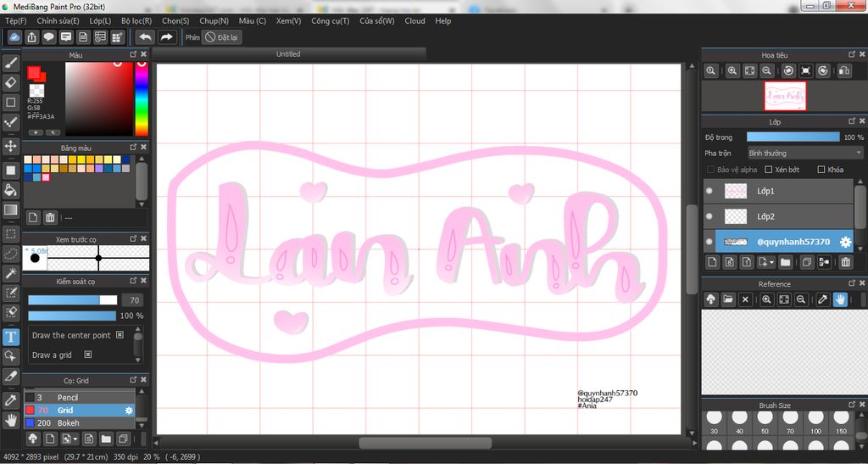Select the Magic Wand tool
This screenshot has width=868, height=464.
click(x=10, y=272)
